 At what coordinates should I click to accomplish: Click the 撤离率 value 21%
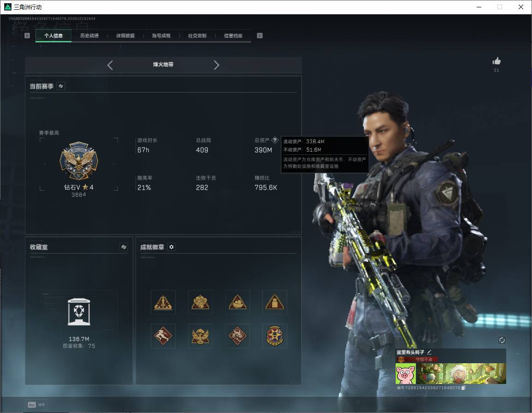[x=144, y=188]
